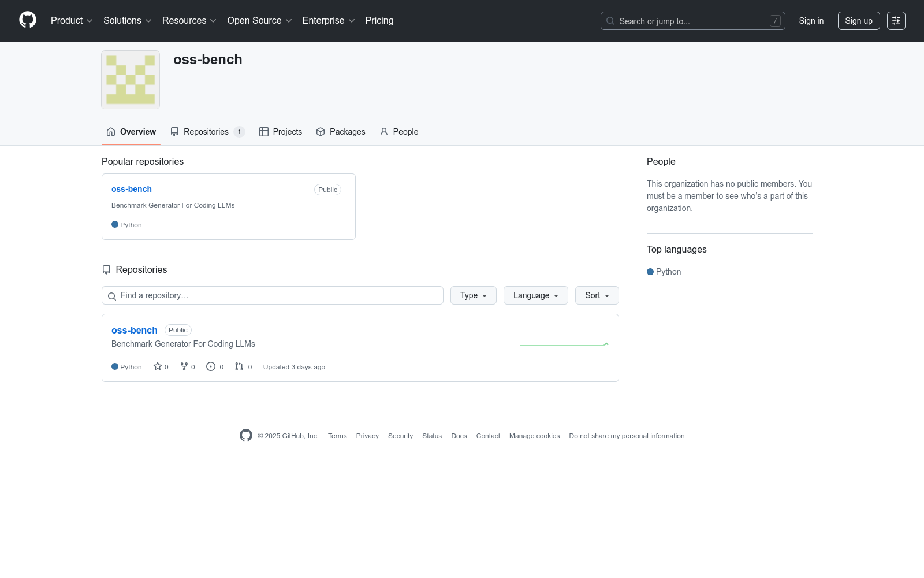Focus the Search or jump to field
Image resolution: width=924 pixels, height=578 pixels.
point(693,21)
